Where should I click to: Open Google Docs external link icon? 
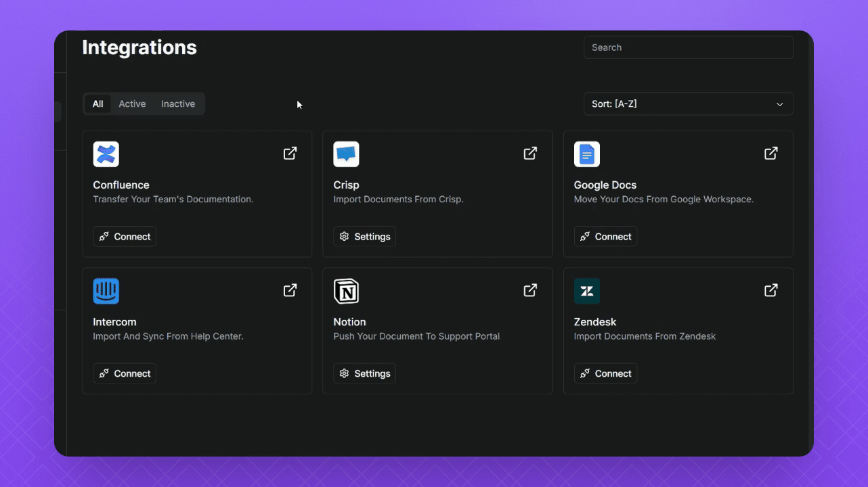pyautogui.click(x=771, y=154)
